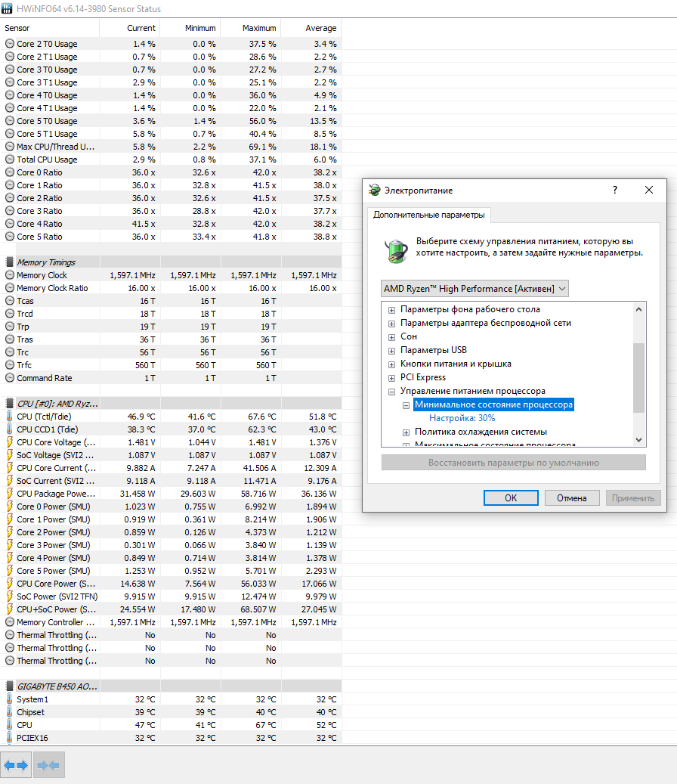This screenshot has height=784, width=677.
Task: Click the GIGABYTE B450 AO... section icon
Action: point(9,686)
